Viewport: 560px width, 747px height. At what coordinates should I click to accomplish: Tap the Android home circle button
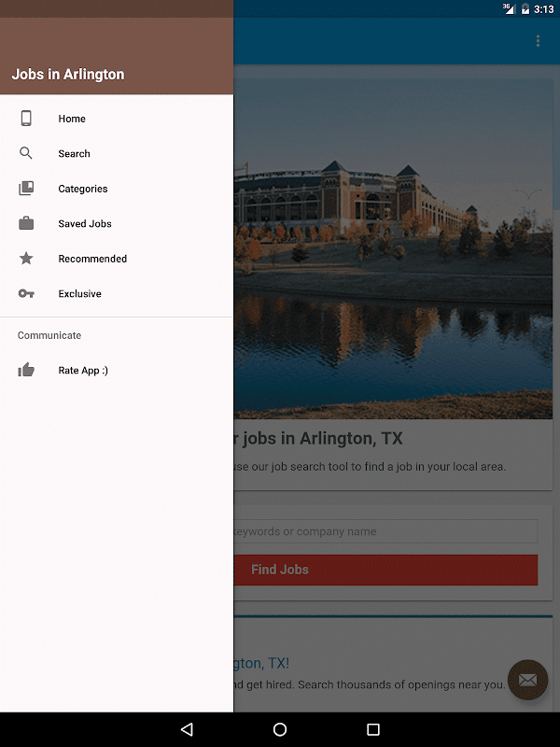point(280,729)
